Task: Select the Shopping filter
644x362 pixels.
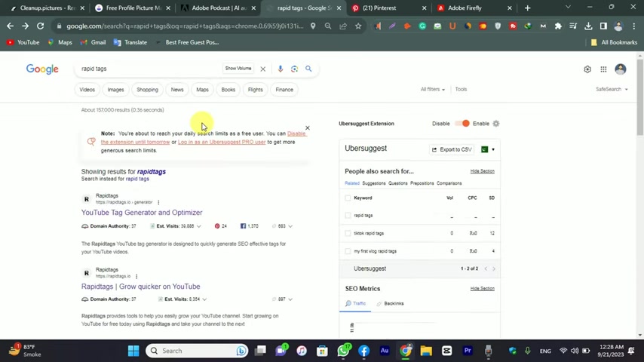Action: [148, 90]
